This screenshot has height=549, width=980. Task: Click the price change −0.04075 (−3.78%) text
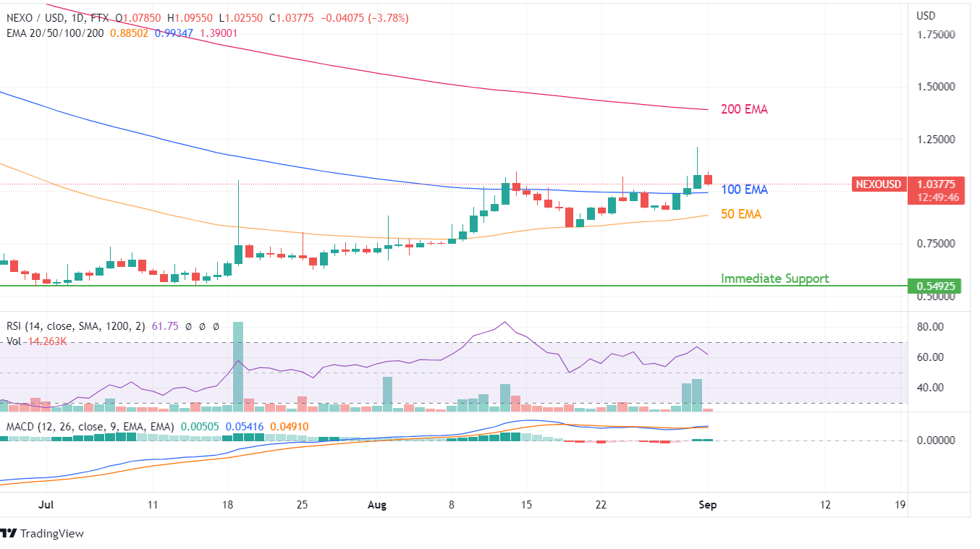(x=366, y=18)
